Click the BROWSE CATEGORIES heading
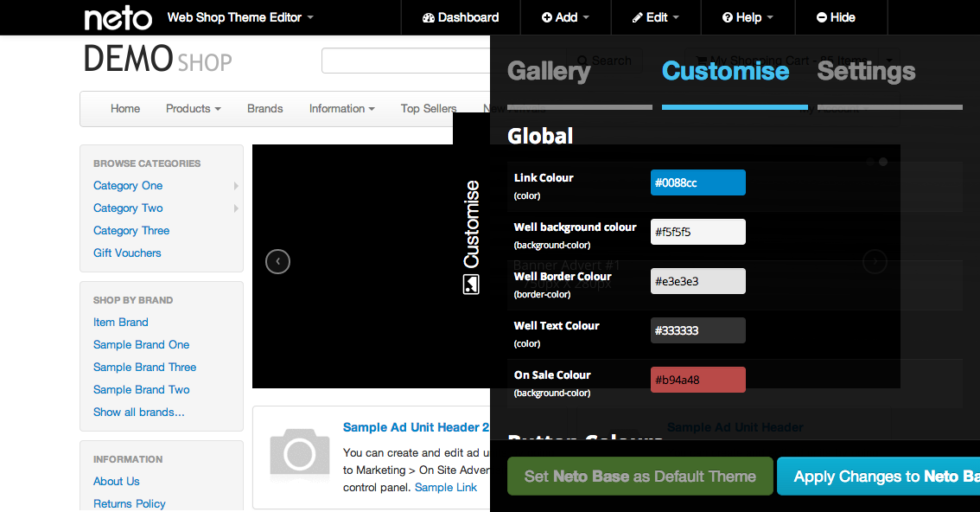 pyautogui.click(x=147, y=163)
